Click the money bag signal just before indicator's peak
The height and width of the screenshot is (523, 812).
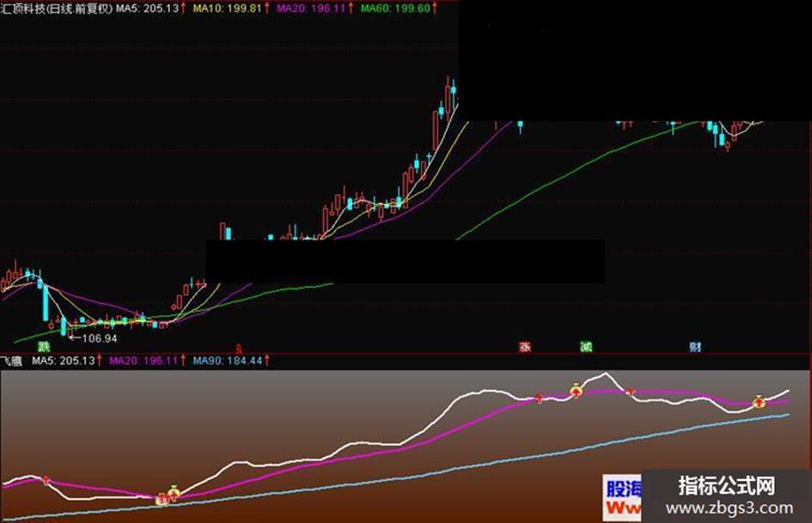tap(576, 391)
